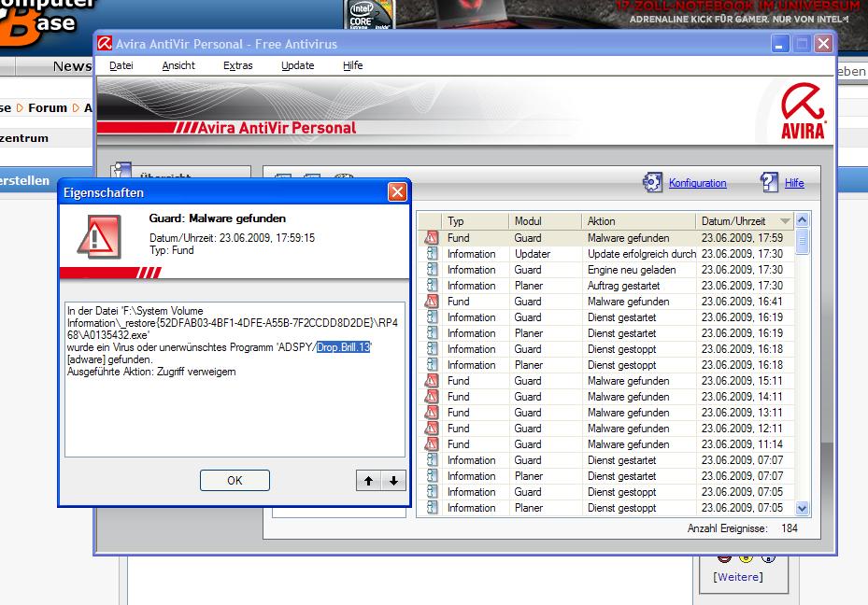Click the Hilfe question-mark icon beside Konfiguration
The height and width of the screenshot is (605, 868).
pos(770,182)
